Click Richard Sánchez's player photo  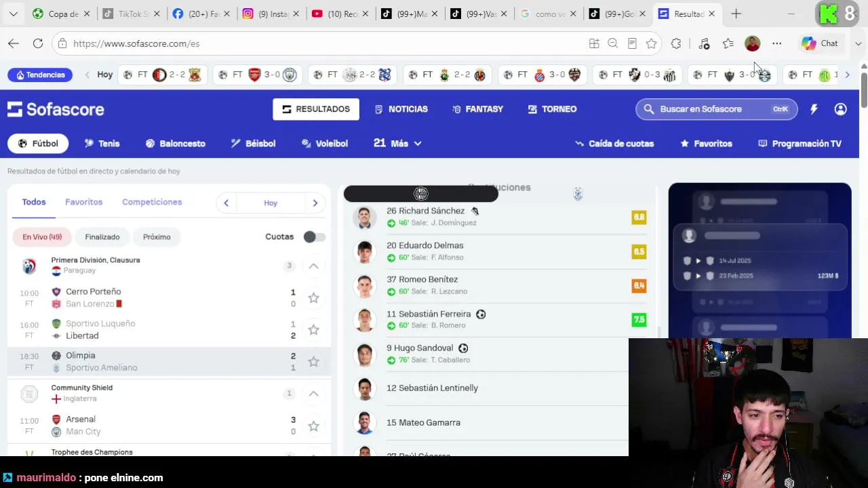point(365,217)
